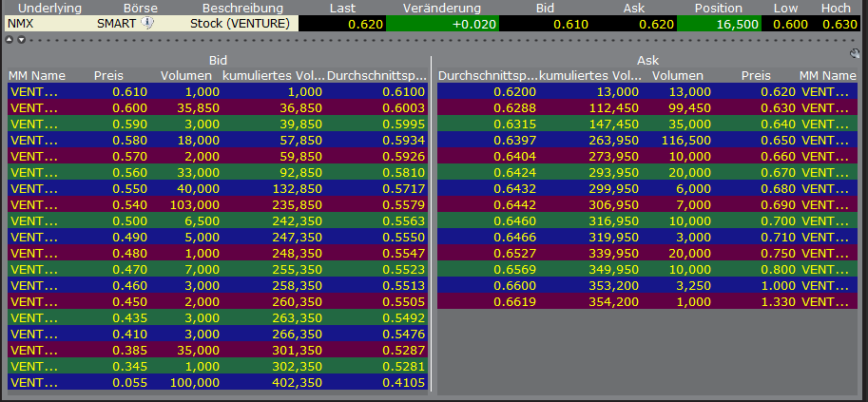The width and height of the screenshot is (868, 402).
Task: Click the Hoch value 0.630 in quote row
Action: (x=839, y=25)
